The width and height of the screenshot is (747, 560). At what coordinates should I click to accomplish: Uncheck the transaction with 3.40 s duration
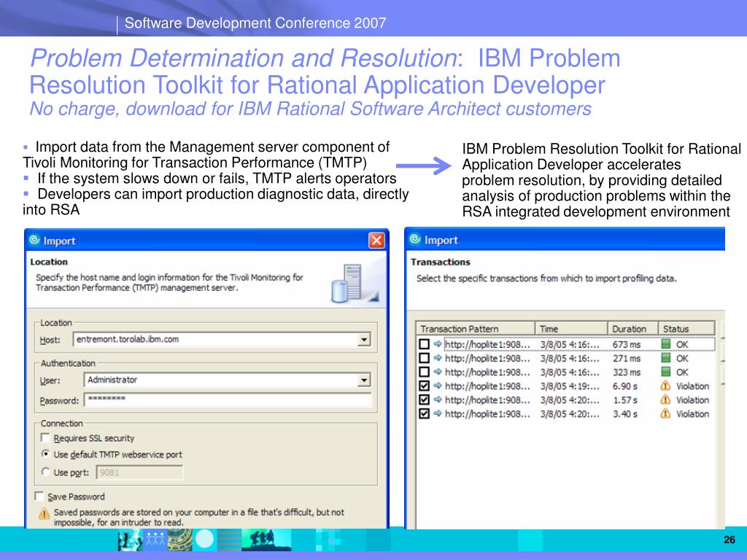pos(424,413)
